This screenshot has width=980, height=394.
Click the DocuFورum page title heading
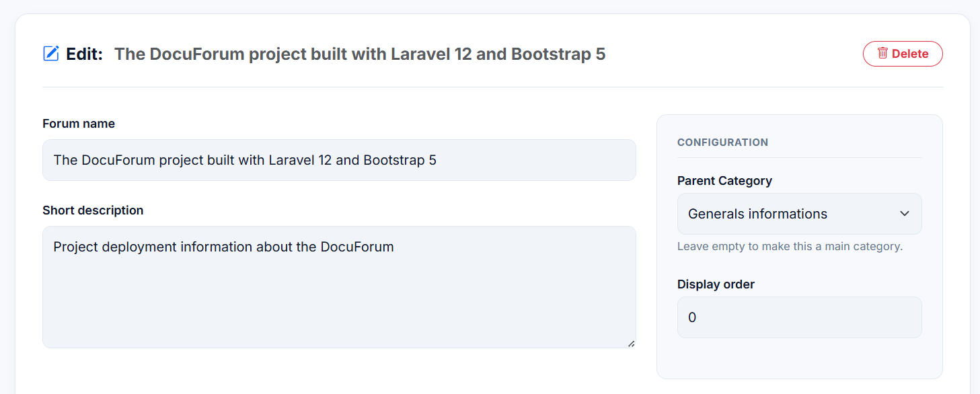pos(360,54)
